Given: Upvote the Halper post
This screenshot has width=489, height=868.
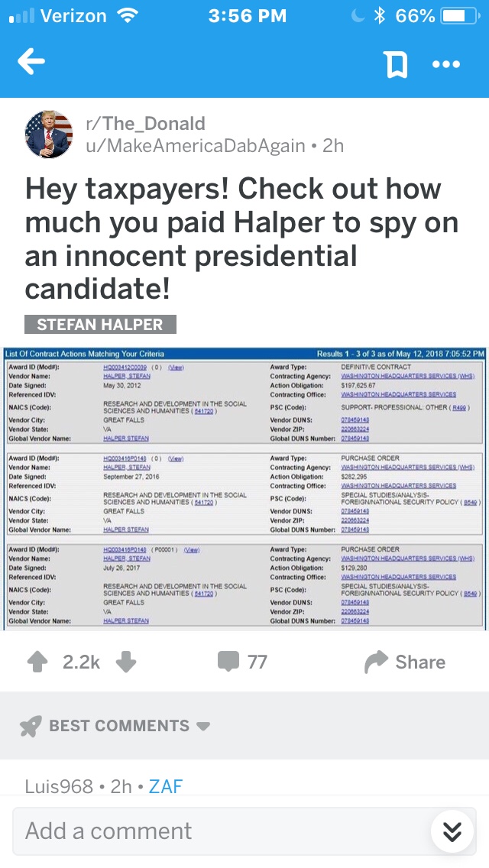Looking at the screenshot, I should coord(37,662).
